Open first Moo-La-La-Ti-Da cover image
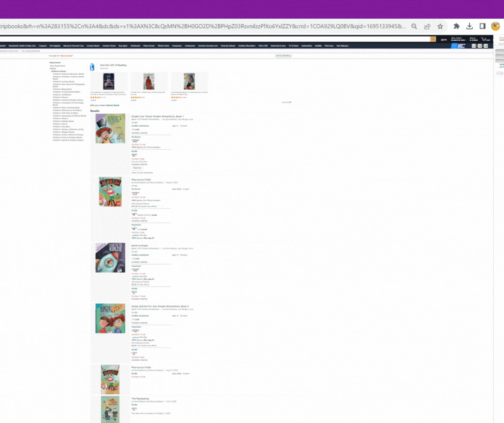This screenshot has height=423, width=504. (x=110, y=192)
